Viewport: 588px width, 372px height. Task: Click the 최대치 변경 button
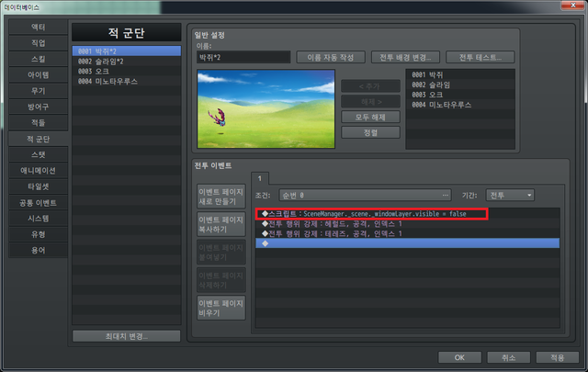127,336
